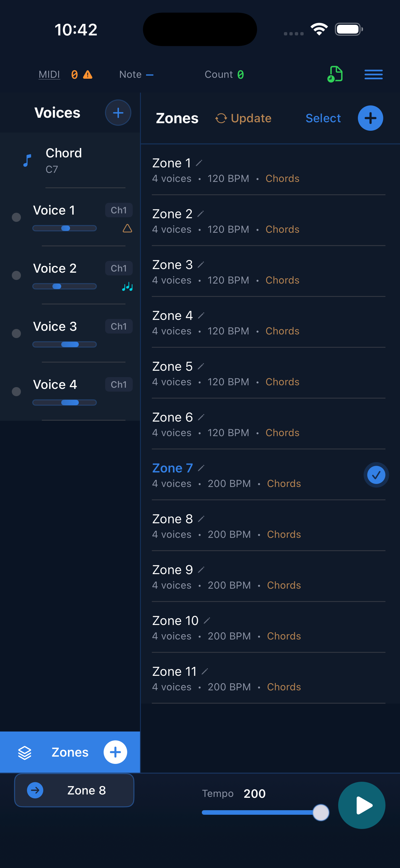Toggle the selection checkmark on Zone 7
The height and width of the screenshot is (868, 400).
click(376, 475)
